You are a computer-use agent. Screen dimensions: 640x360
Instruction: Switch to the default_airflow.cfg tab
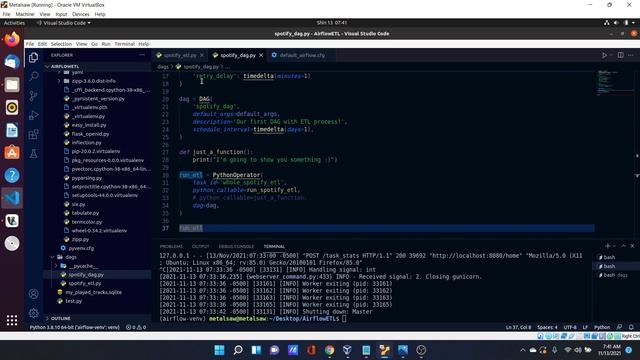[x=302, y=55]
